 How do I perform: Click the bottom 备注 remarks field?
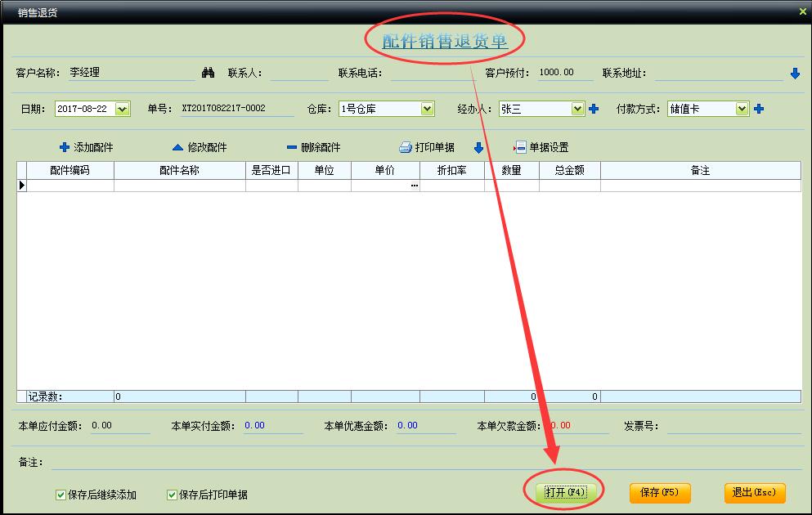coord(426,462)
